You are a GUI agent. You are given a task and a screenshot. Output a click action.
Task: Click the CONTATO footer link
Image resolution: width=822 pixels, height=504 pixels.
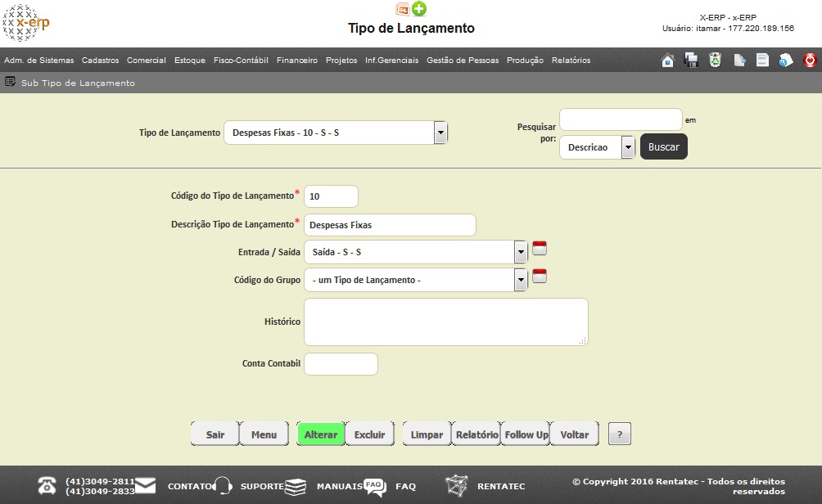click(190, 486)
